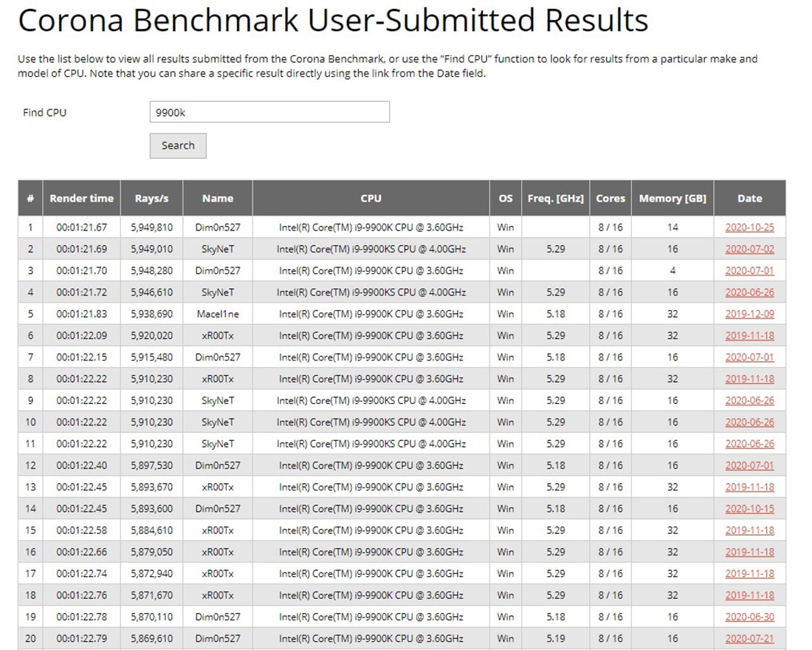812x650 pixels.
Task: Click the Render time column header
Action: [x=81, y=198]
